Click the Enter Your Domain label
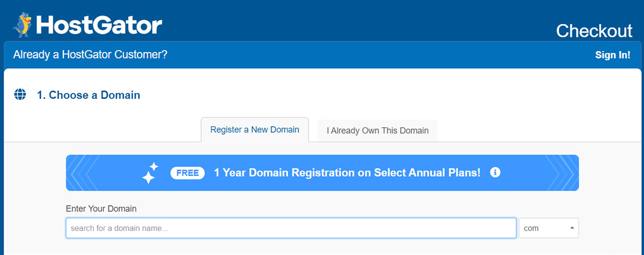 click(x=101, y=208)
